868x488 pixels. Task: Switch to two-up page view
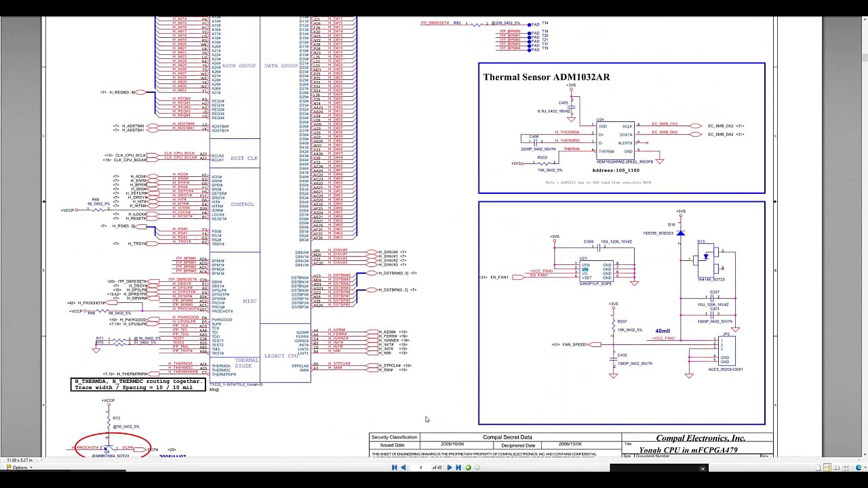click(x=836, y=467)
